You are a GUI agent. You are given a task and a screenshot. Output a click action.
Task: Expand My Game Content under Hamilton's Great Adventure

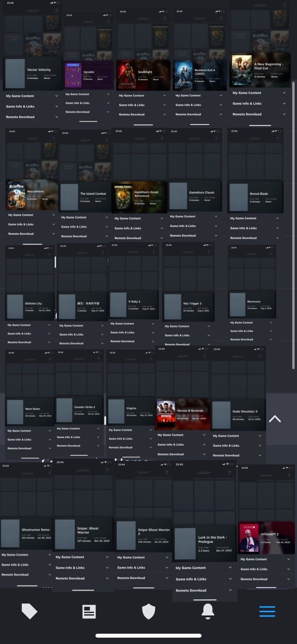(x=139, y=218)
